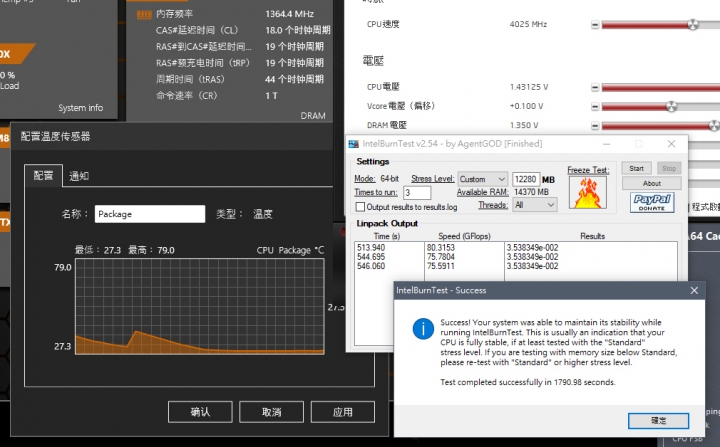Screen dimensions: 720x447
Task: Click the Vcore電壓 offset slider handle
Action: pyautogui.click(x=671, y=107)
